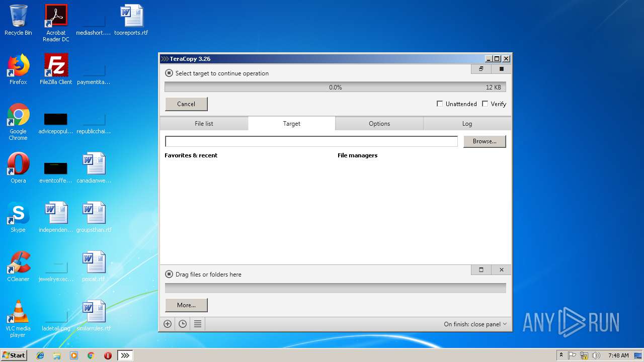Select FileZilla Client desktop icon
644x362 pixels.
pos(56,69)
